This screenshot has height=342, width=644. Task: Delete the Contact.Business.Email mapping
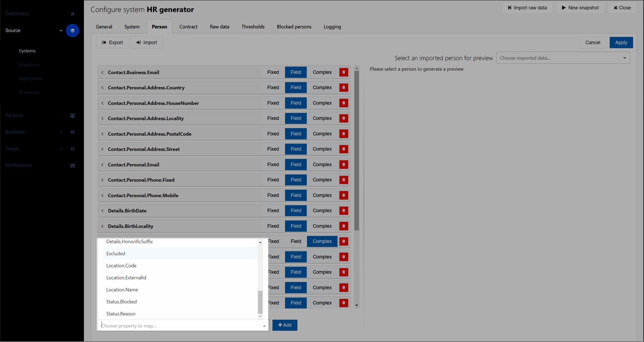[343, 72]
